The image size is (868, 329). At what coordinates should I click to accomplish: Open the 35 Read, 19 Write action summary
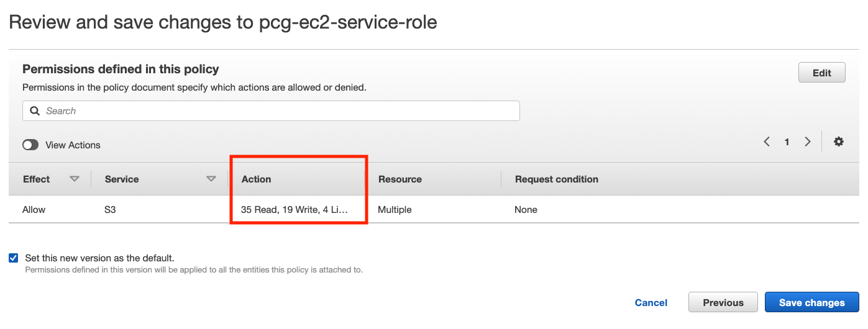(295, 210)
